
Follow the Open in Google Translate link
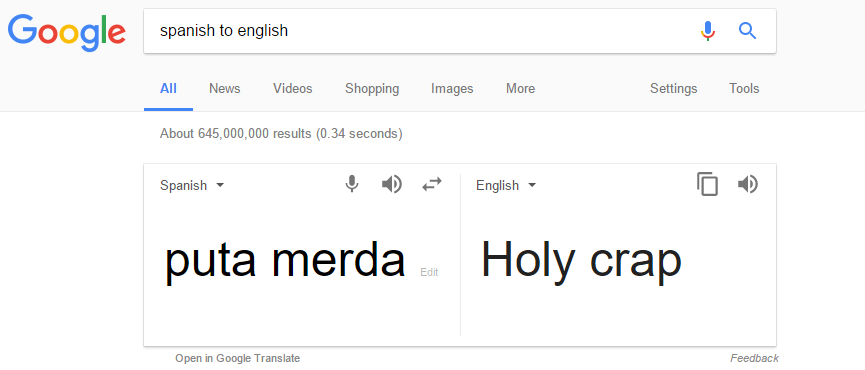click(238, 358)
